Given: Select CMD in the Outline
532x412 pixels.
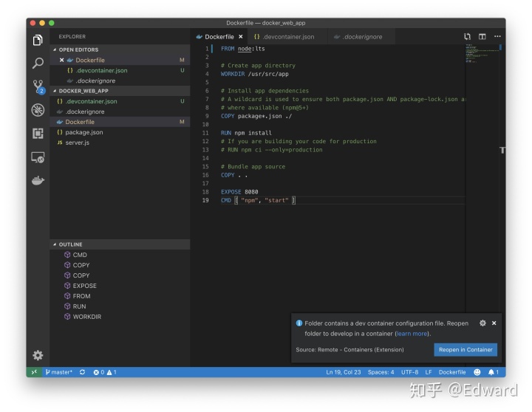Looking at the screenshot, I should 120,255.
